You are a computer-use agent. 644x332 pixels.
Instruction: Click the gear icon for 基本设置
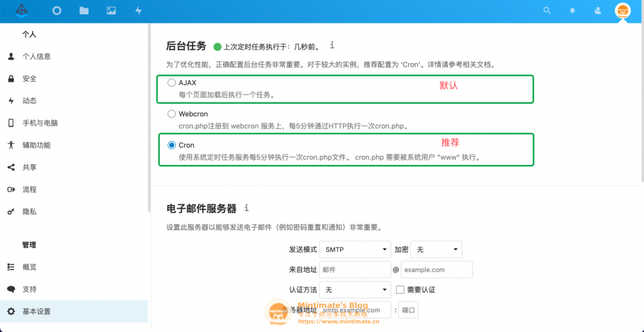click(11, 311)
